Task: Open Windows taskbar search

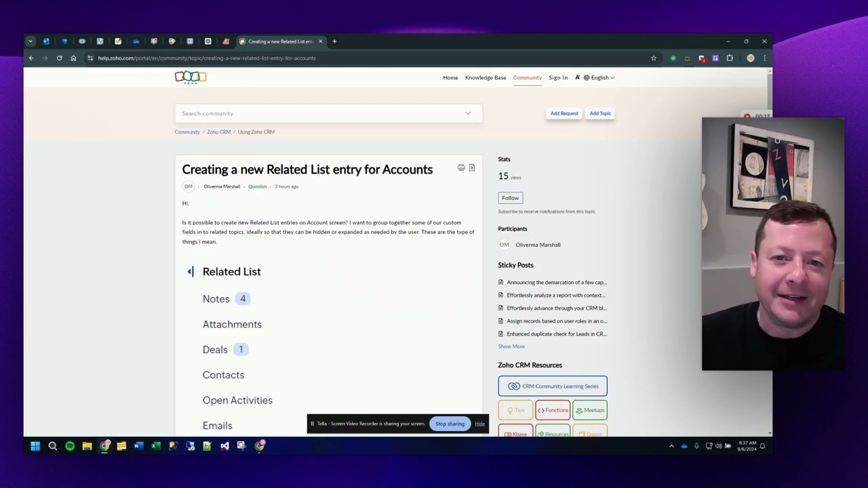Action: pyautogui.click(x=52, y=446)
